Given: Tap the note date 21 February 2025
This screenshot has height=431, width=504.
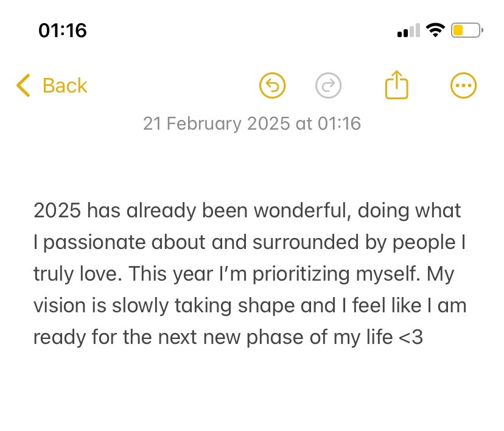Looking at the screenshot, I should tap(251, 124).
